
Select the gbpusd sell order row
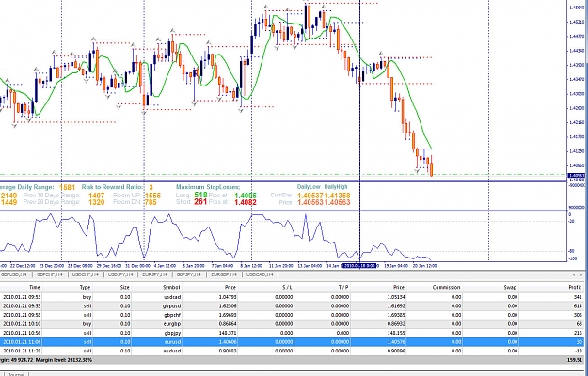tap(293, 305)
